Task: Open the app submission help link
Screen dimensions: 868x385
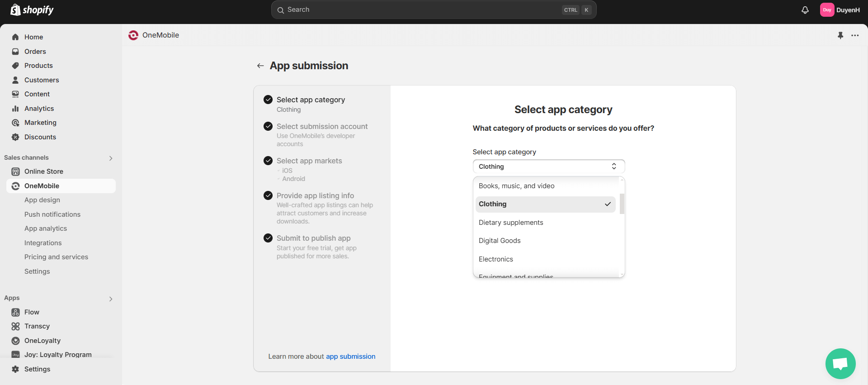Action: (351, 356)
